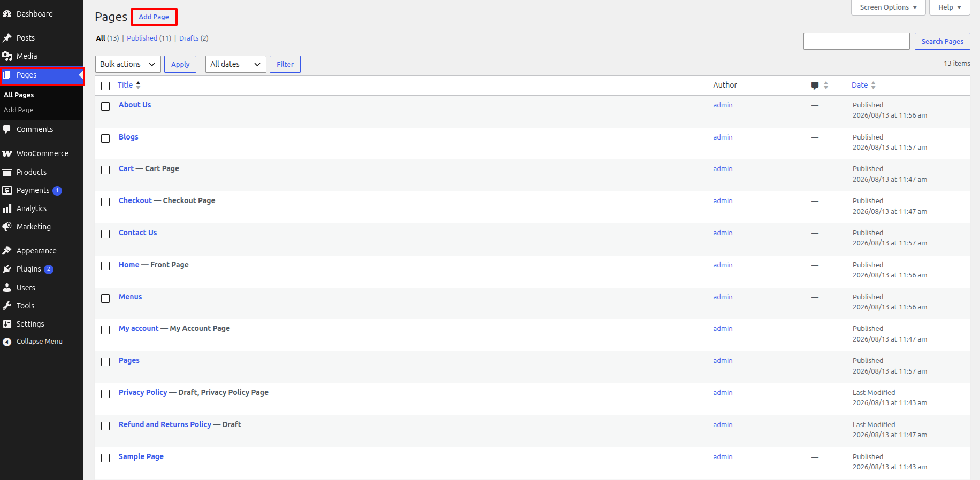Click the Add Page button beside heading
The height and width of the screenshot is (480, 980).
(154, 17)
